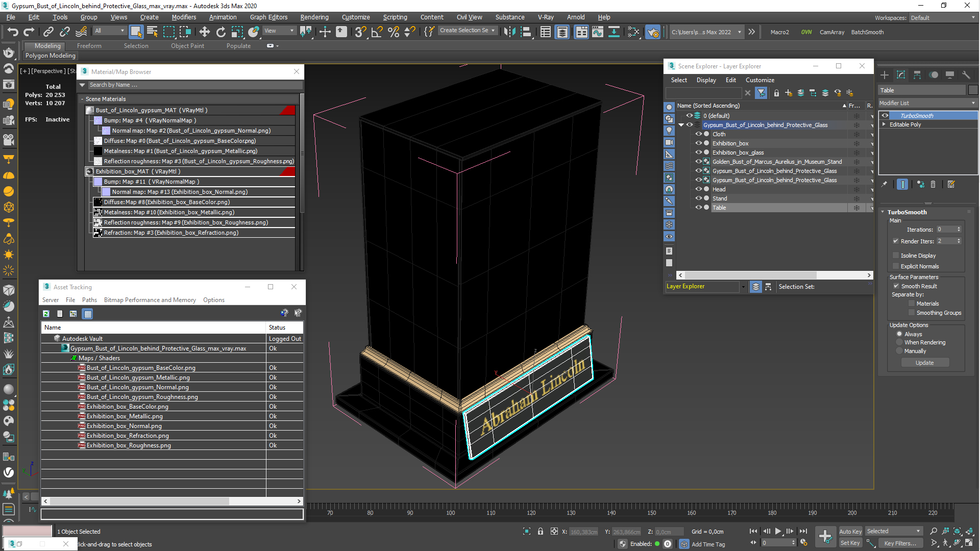Click Pin Stack icon under modifier stack
Image resolution: width=980 pixels, height=551 pixels.
[x=885, y=184]
